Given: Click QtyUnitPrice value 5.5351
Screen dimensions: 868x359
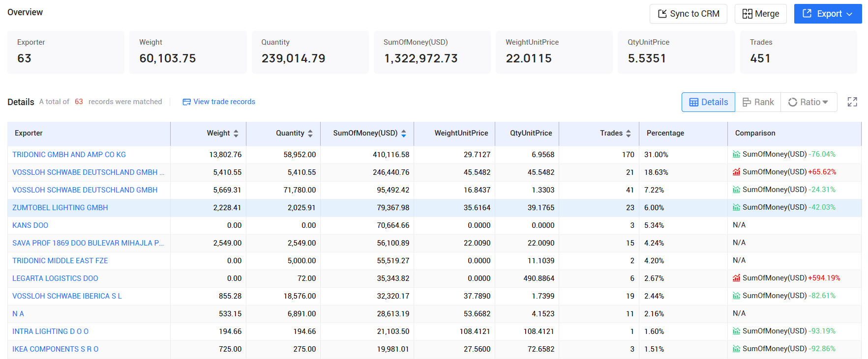Looking at the screenshot, I should click(647, 58).
